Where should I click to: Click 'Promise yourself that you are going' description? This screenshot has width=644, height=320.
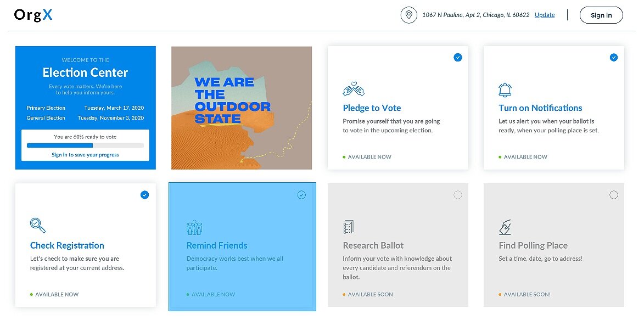click(391, 126)
